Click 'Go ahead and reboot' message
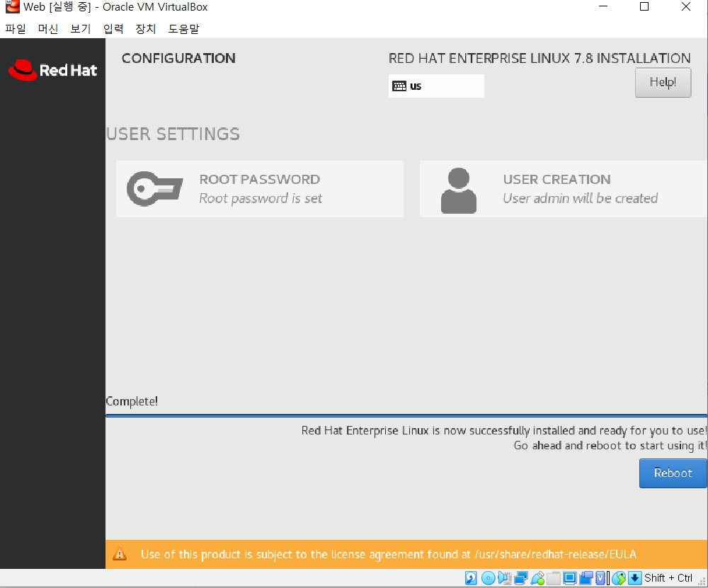 tap(610, 445)
